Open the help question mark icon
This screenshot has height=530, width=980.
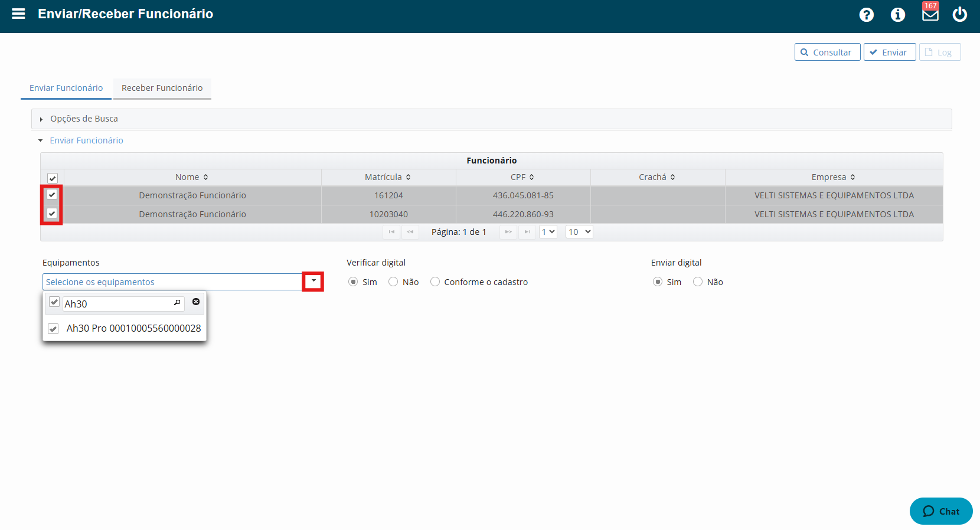click(x=866, y=15)
